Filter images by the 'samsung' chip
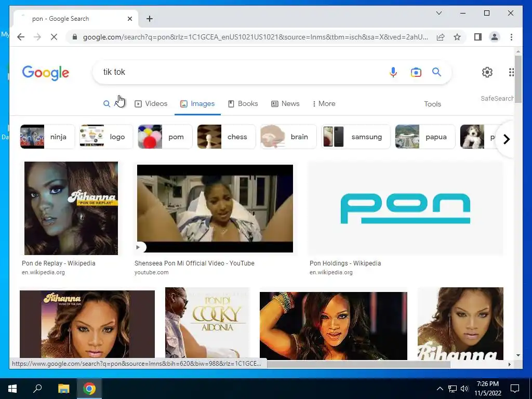The height and width of the screenshot is (399, 532). [355, 137]
